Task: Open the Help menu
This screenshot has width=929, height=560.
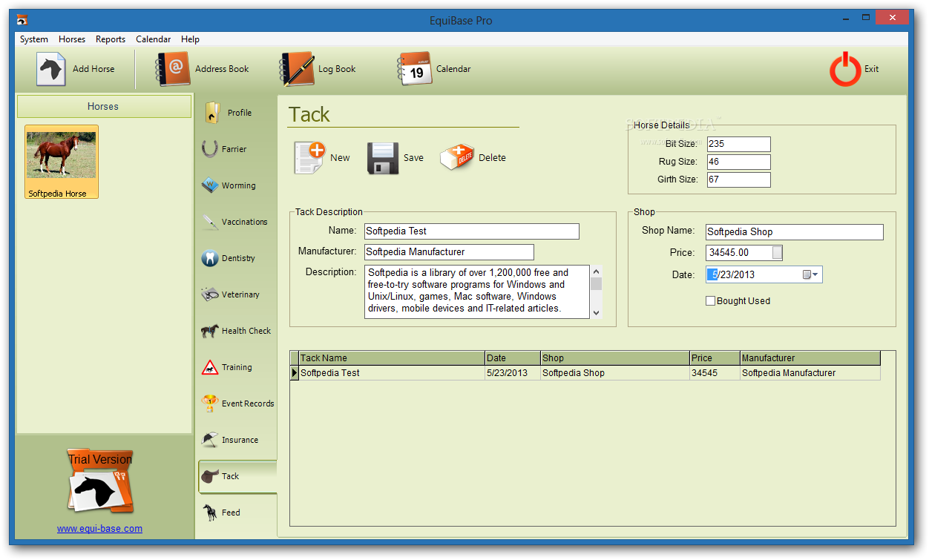Action: coord(190,39)
